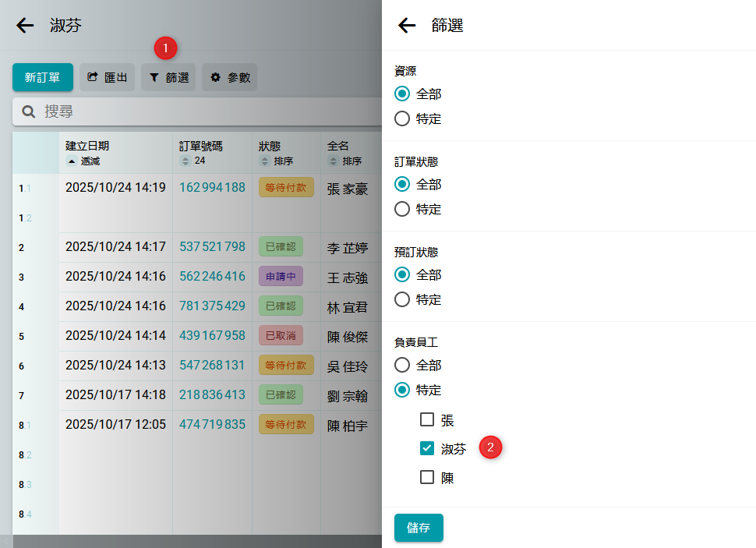Create a 新訂單 new order

pos(42,77)
